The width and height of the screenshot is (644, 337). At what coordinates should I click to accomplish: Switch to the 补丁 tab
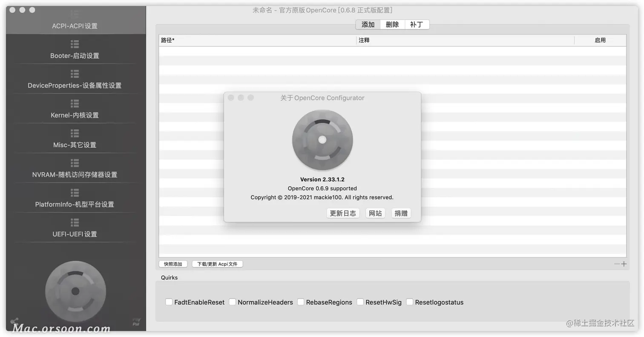[x=417, y=25]
